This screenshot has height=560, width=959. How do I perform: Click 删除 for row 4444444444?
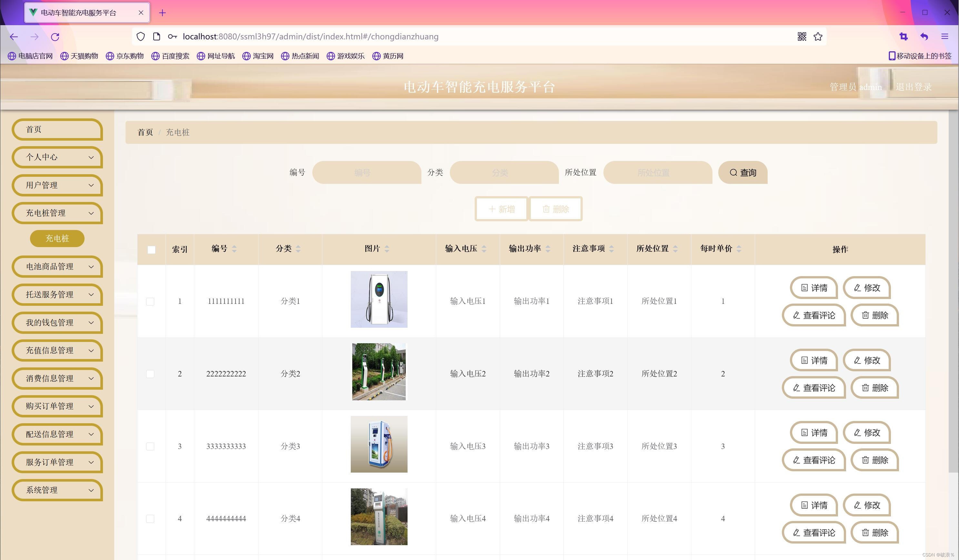[874, 533]
